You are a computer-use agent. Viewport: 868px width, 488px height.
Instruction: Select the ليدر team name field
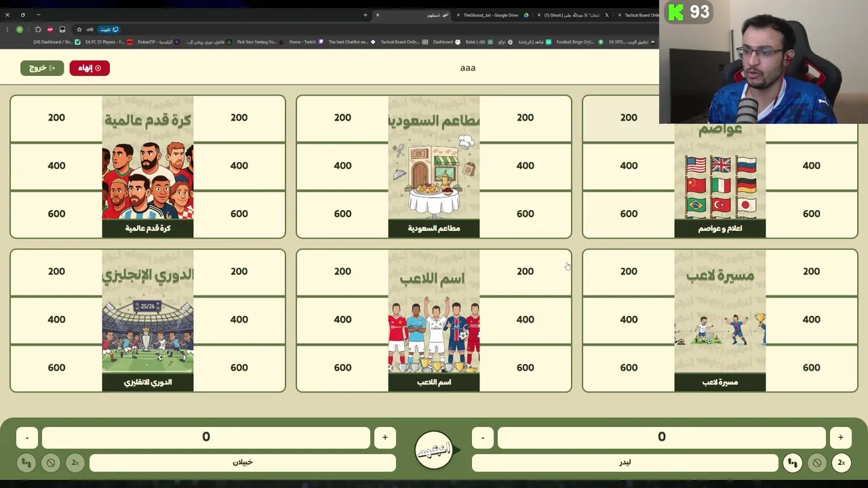(x=625, y=462)
